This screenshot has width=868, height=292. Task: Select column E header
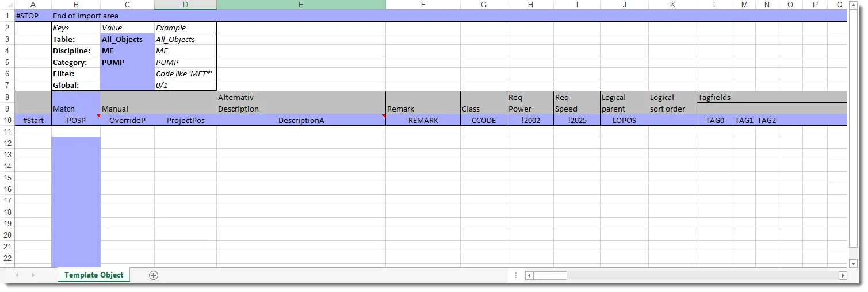[301, 5]
